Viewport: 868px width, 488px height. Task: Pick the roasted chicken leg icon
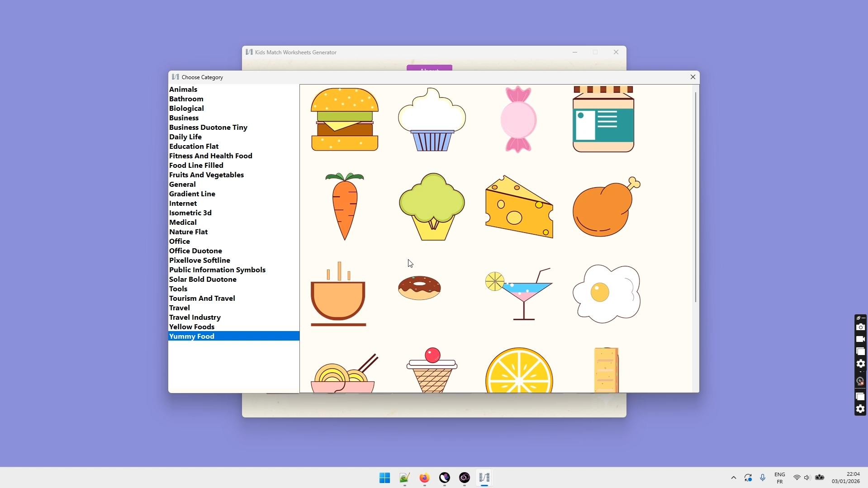pyautogui.click(x=606, y=206)
